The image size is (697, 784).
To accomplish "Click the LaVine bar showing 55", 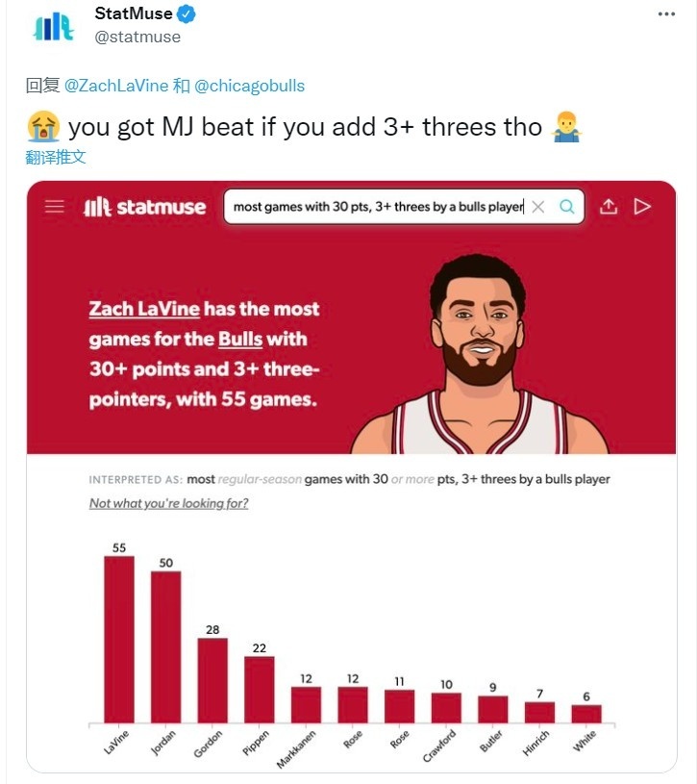I will pos(119,639).
